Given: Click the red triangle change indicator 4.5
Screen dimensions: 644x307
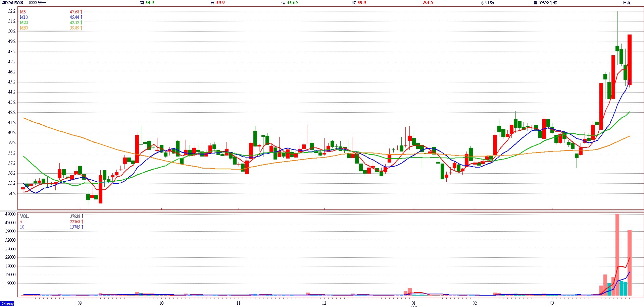Looking at the screenshot, I should point(428,3).
